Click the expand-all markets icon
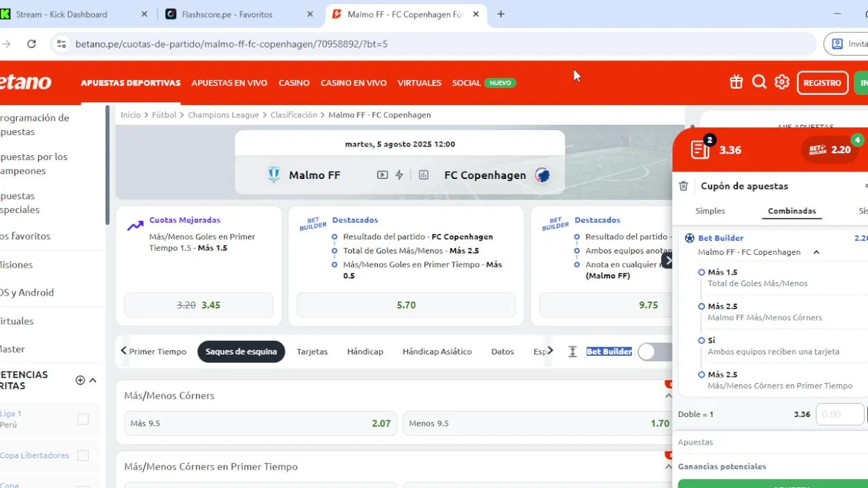868x488 pixels. (572, 352)
